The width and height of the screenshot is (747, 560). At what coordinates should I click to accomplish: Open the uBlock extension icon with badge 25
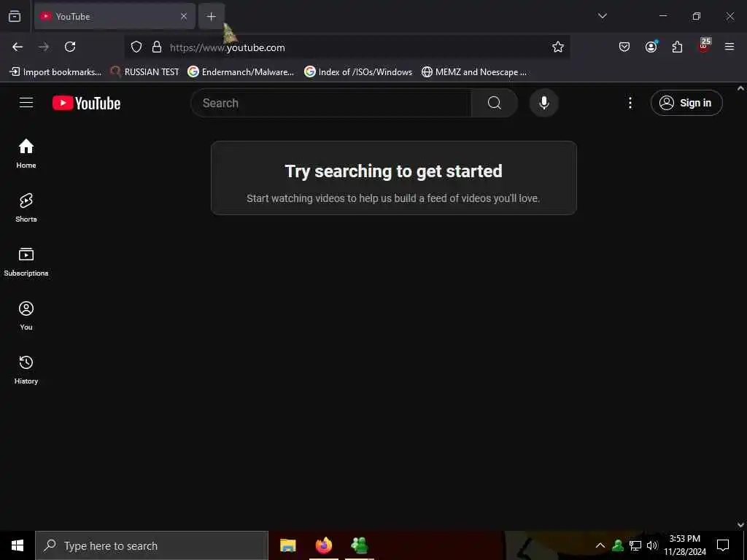click(x=704, y=46)
